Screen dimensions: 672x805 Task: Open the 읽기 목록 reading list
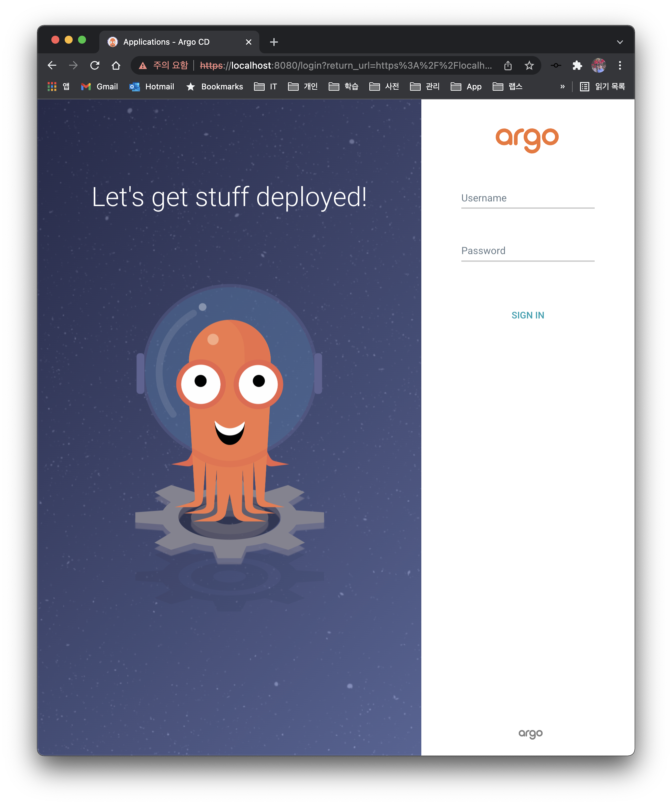click(x=603, y=87)
